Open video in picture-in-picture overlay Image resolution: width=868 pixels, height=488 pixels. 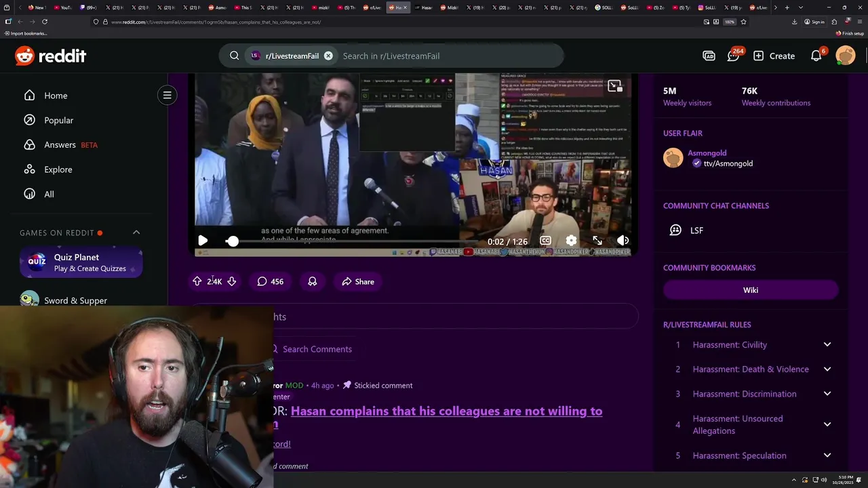(x=614, y=86)
